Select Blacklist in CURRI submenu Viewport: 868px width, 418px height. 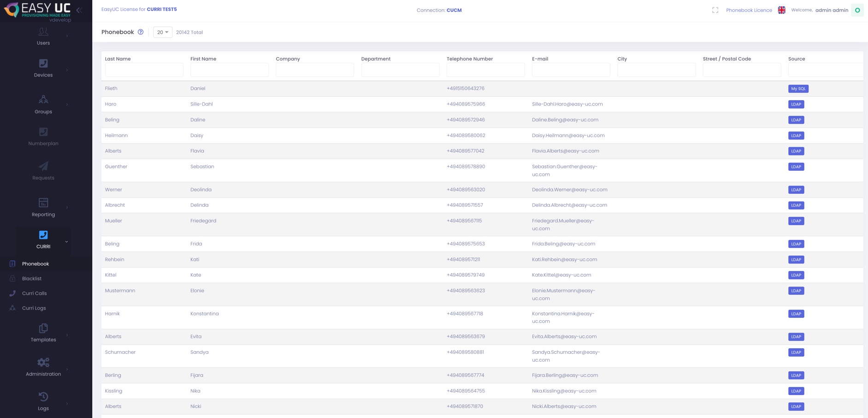32,279
